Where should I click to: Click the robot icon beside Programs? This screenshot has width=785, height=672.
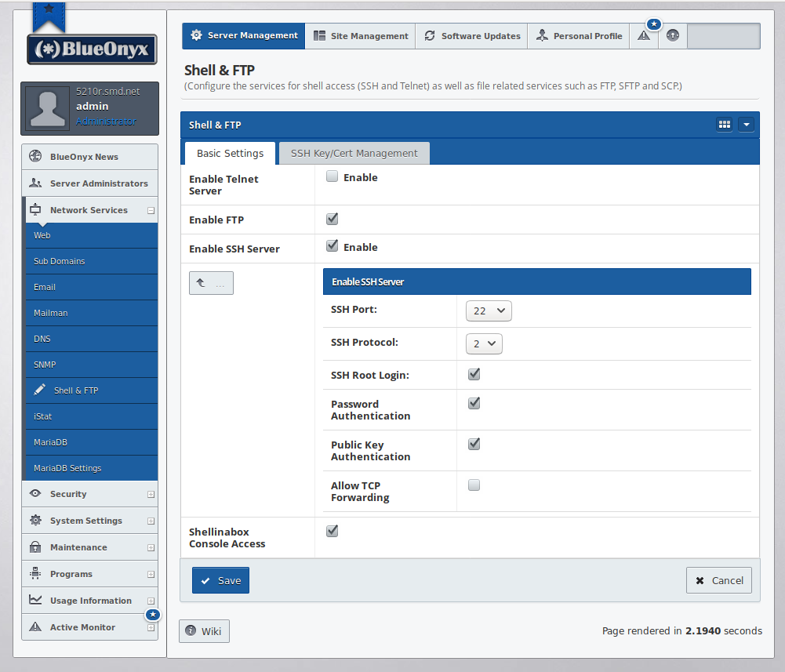click(35, 573)
